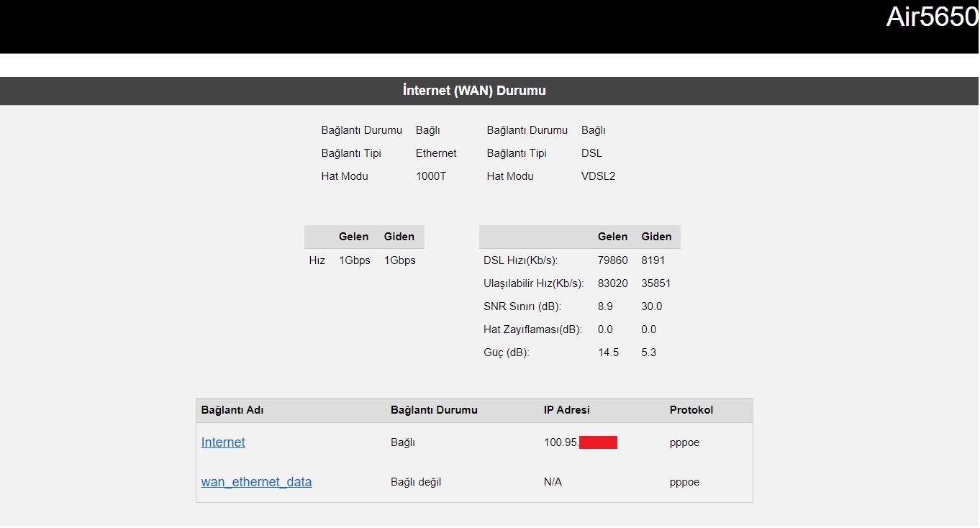980x528 pixels.
Task: Select the 83020 attainable rate value
Action: [x=612, y=283]
